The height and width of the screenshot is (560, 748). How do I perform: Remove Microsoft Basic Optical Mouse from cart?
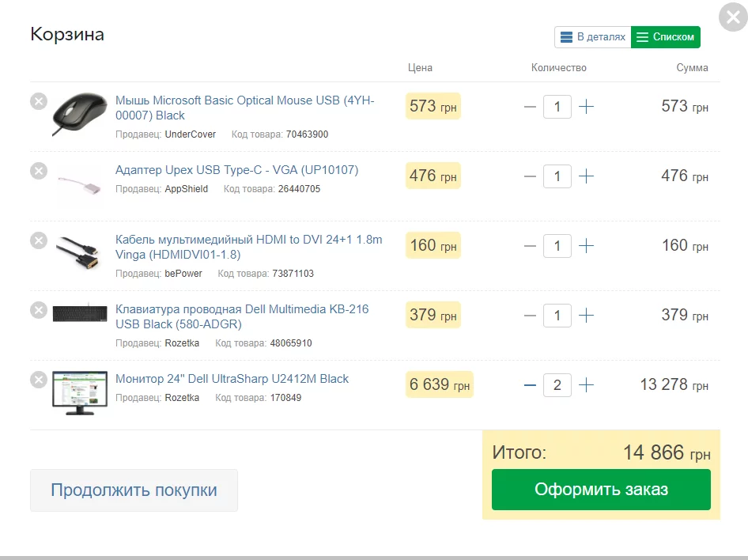39,101
